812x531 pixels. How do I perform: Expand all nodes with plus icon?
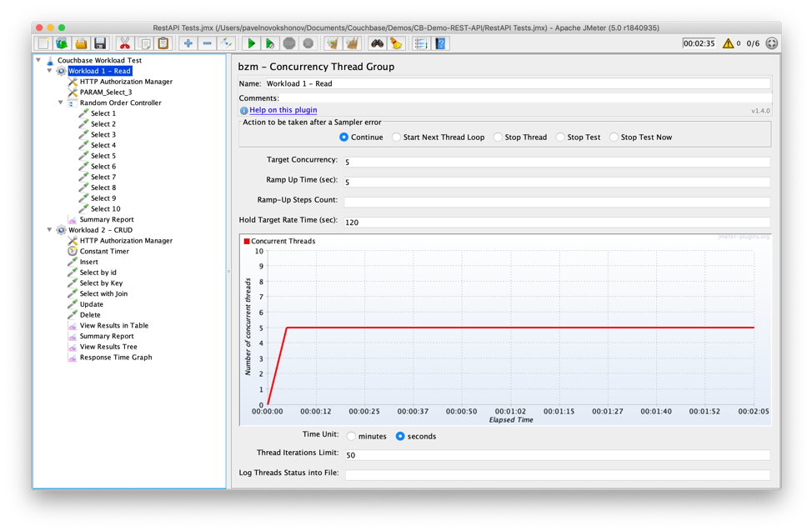tap(188, 43)
